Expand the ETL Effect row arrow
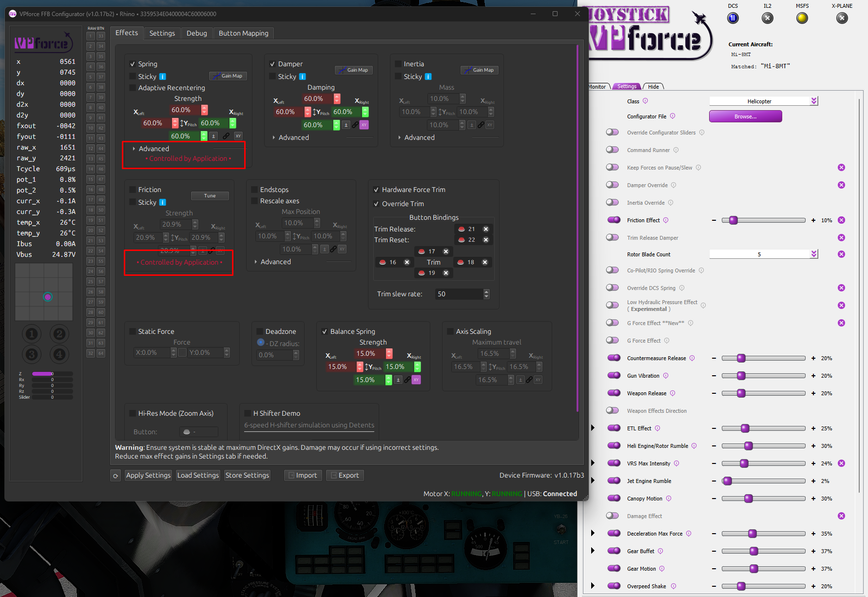868x597 pixels. [593, 428]
